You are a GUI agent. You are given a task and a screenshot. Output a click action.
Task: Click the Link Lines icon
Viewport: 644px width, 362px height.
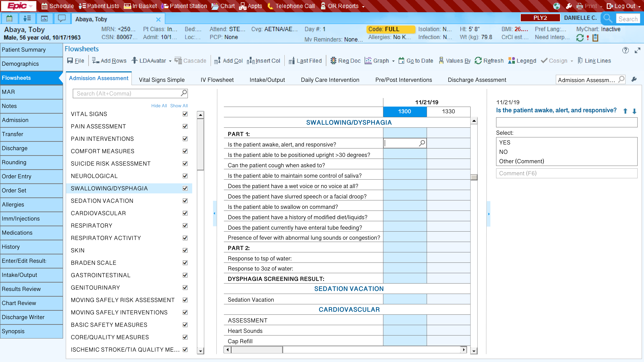tap(580, 61)
